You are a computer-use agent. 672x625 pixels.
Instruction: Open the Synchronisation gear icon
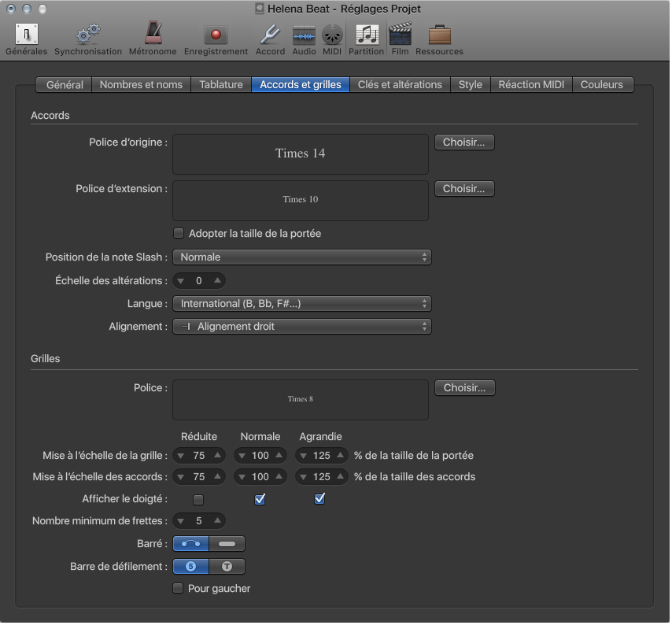tap(87, 35)
